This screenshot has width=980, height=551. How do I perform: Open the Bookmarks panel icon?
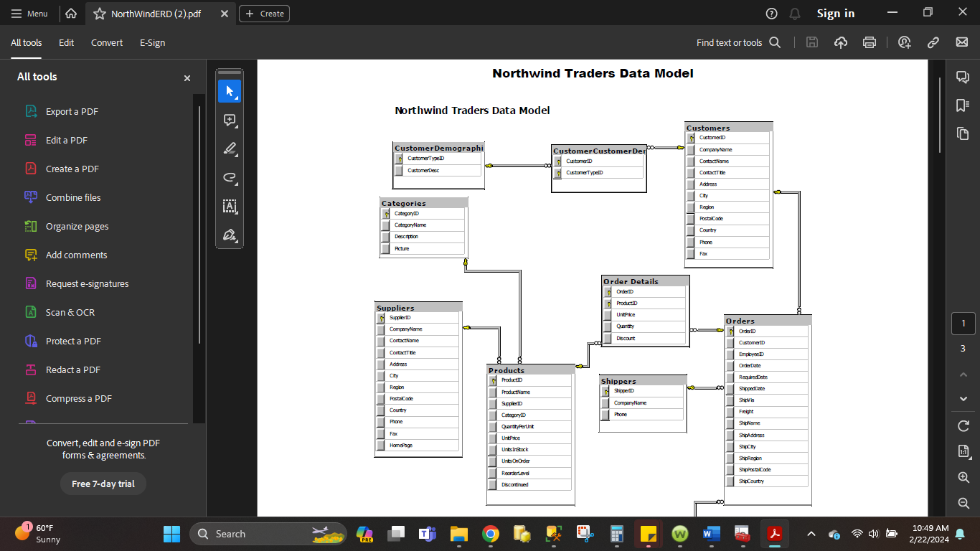tap(963, 105)
